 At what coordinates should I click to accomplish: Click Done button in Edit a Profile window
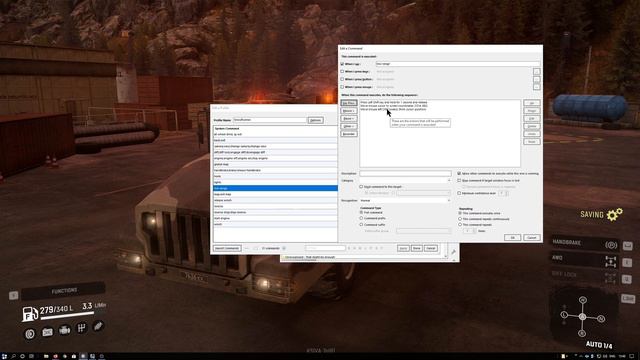coord(416,248)
